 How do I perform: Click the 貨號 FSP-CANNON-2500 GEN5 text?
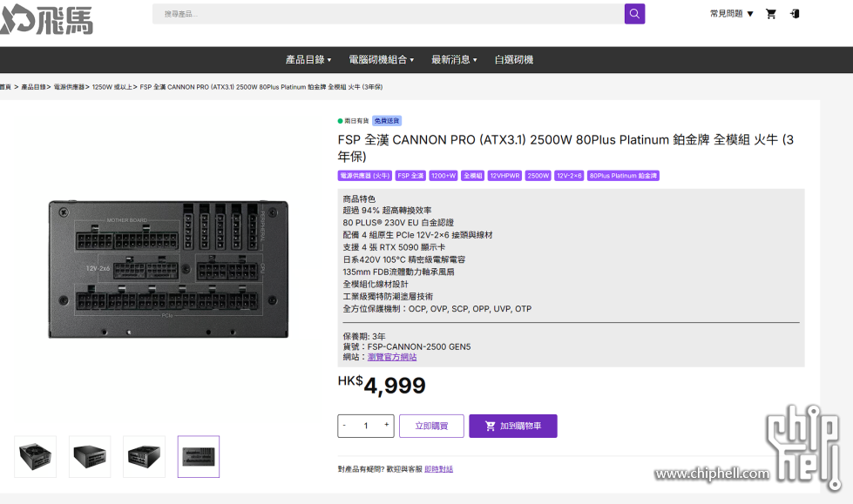(x=407, y=346)
